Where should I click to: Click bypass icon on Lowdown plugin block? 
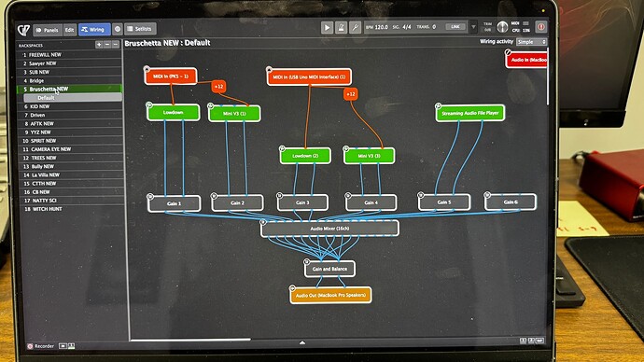coord(149,105)
